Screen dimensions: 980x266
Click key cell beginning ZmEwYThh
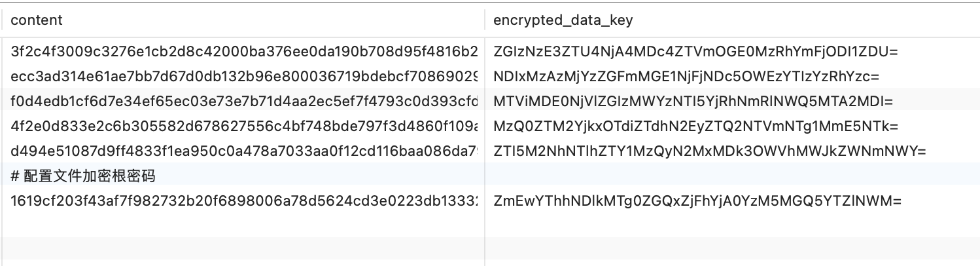[x=697, y=201]
